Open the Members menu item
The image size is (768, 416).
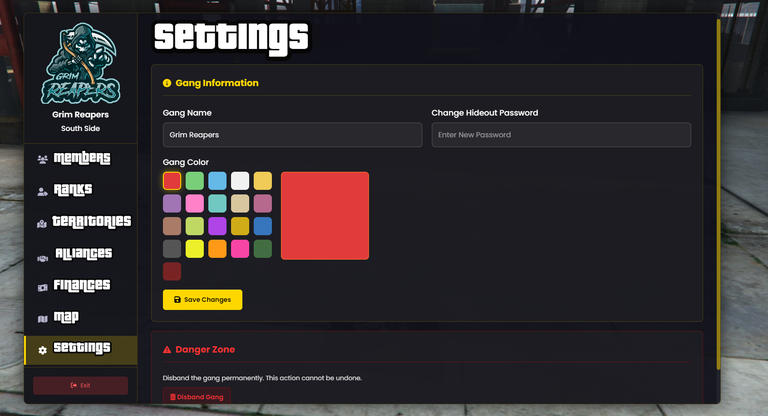tap(81, 159)
